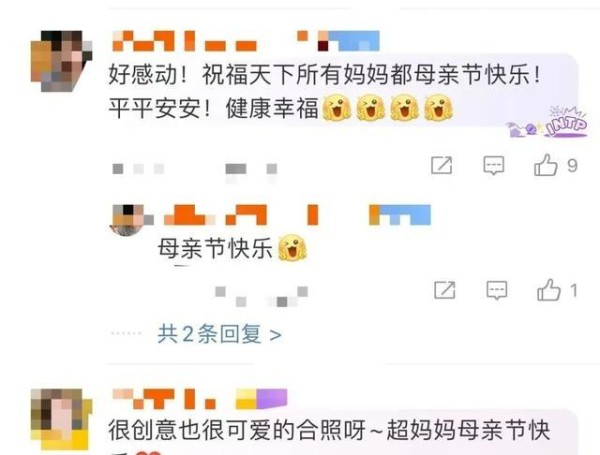Viewport: 600px width, 455px height.
Task: Open the first commenter's pixelated avatar
Action: [x=61, y=61]
